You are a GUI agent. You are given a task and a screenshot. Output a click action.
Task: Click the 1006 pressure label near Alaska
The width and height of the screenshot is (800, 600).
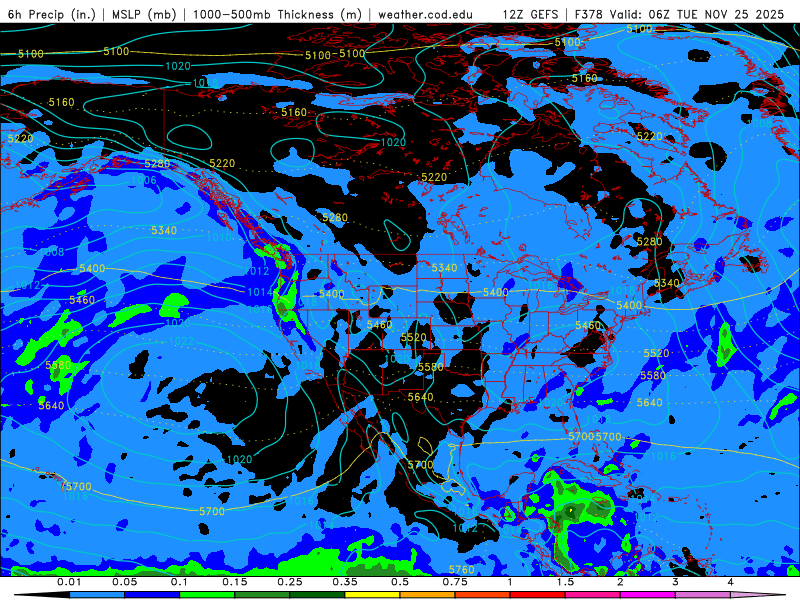144,180
